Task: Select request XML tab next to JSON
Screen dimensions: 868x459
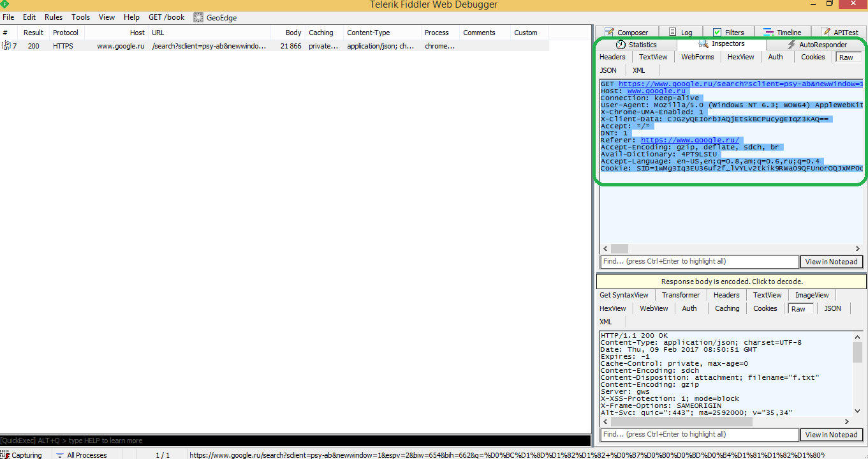Action: [639, 70]
